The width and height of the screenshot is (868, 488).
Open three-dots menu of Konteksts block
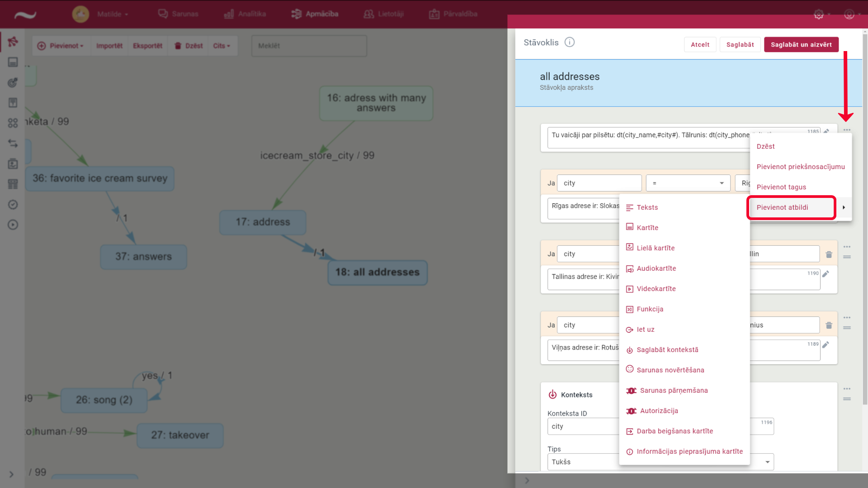click(x=847, y=389)
